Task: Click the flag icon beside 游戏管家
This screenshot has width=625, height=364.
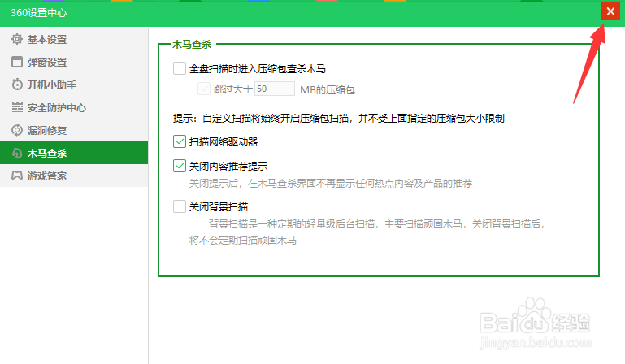Action: pos(17,175)
